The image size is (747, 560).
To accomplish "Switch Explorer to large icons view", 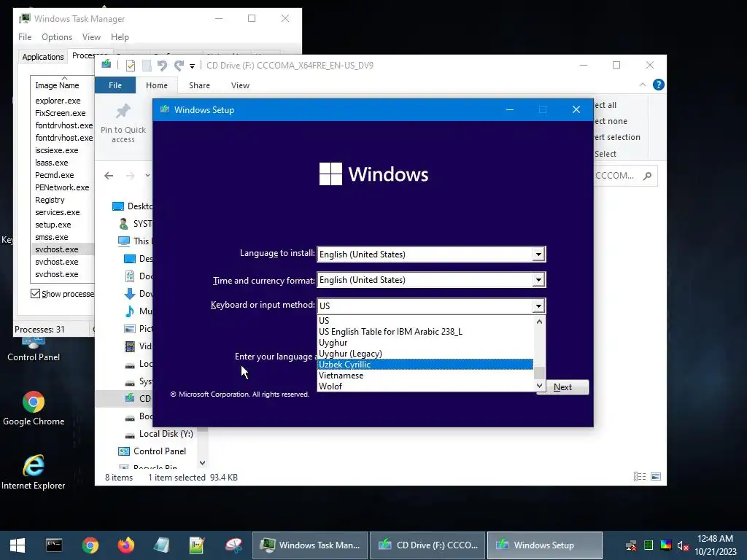I will click(x=656, y=476).
